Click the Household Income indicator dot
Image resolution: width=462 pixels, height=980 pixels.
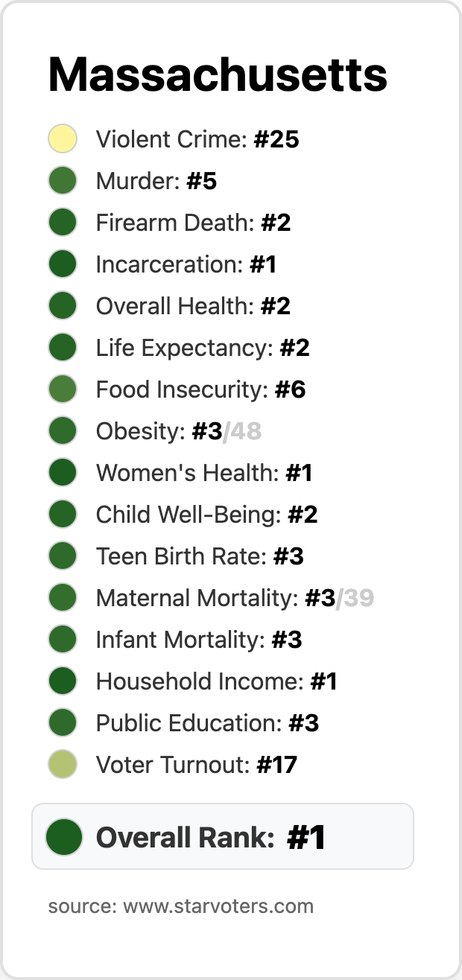coord(63,681)
